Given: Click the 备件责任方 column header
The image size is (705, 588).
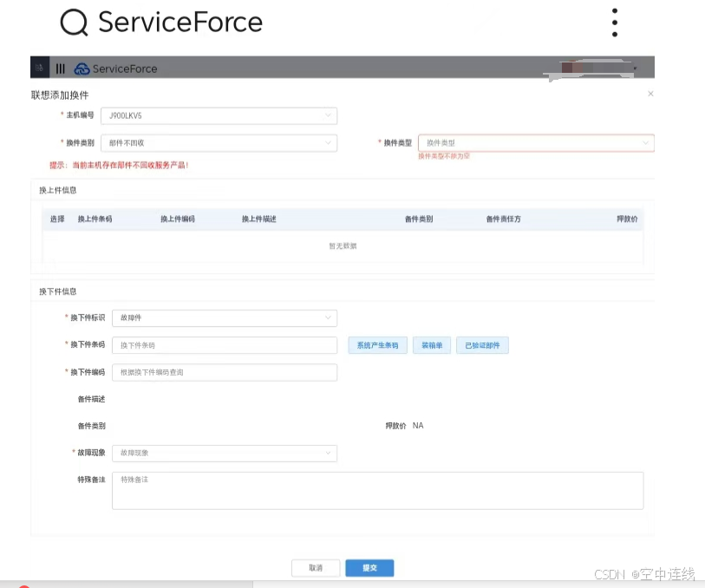Looking at the screenshot, I should tap(504, 219).
